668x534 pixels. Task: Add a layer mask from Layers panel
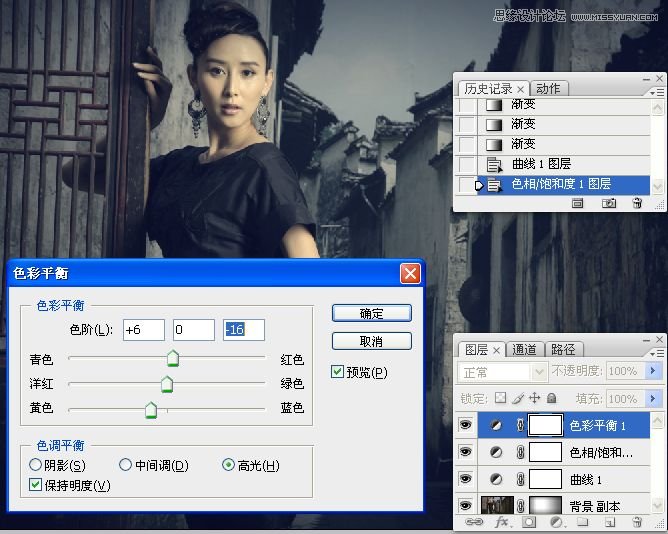pyautogui.click(x=529, y=522)
